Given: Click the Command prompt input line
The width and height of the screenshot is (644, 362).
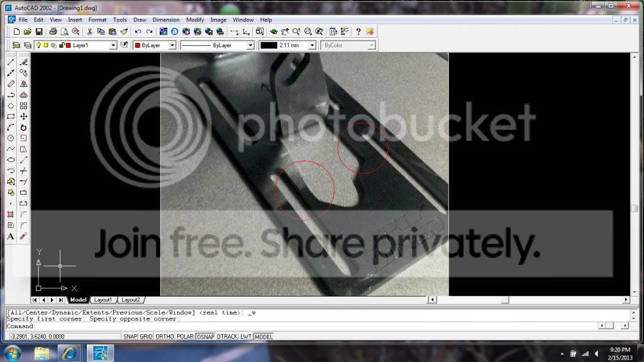Looking at the screenshot, I should point(300,326).
